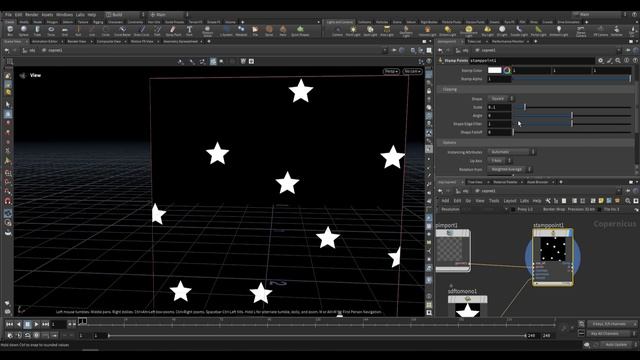Viewport: 640px width, 360px height.
Task: Open the network editor Layout menu
Action: (x=509, y=201)
